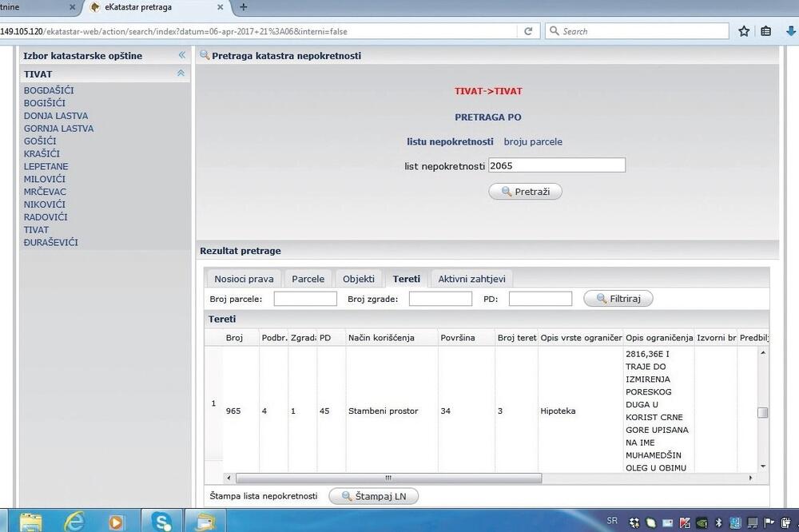The width and height of the screenshot is (799, 532).
Task: Open the Aktivni zahtjevi tab
Action: click(x=472, y=279)
